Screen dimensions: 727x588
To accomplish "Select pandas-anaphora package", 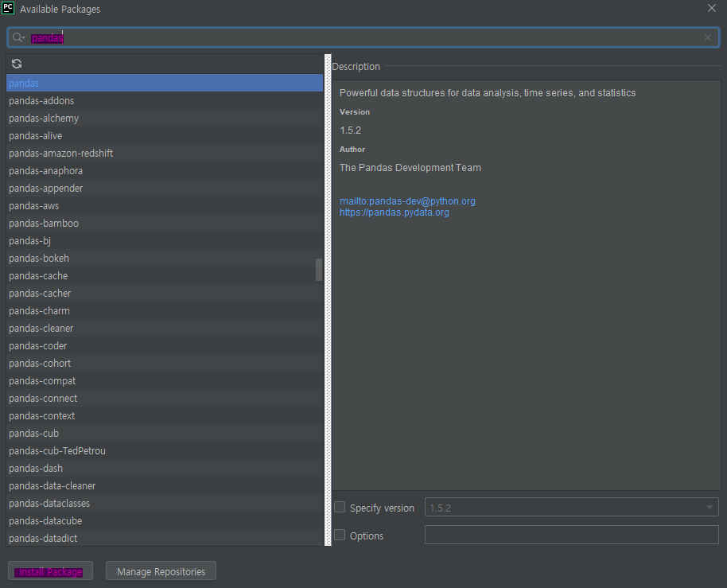I will tap(165, 170).
